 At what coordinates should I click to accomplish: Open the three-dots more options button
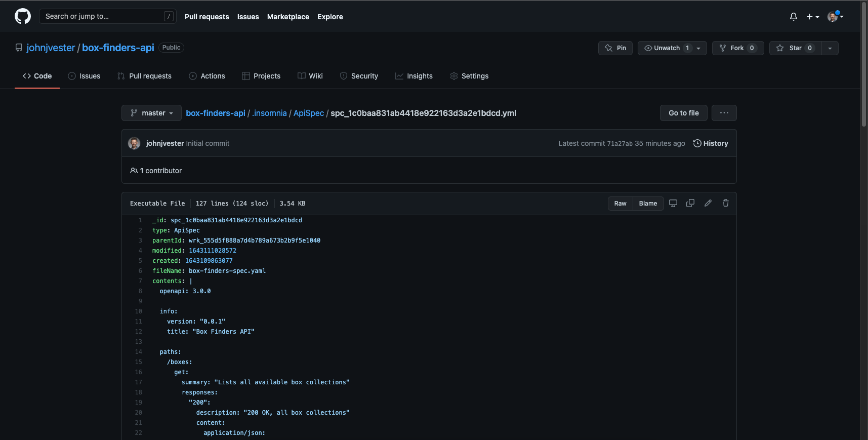coord(724,113)
